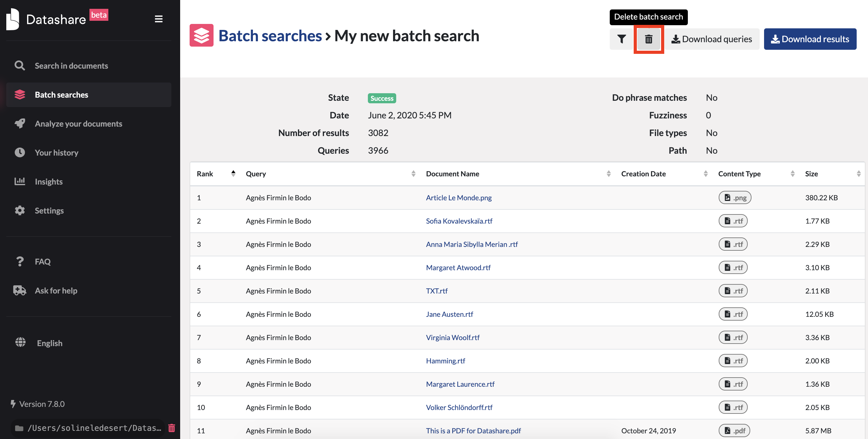Open Article Le Monde.png document
The width and height of the screenshot is (868, 439).
(458, 197)
